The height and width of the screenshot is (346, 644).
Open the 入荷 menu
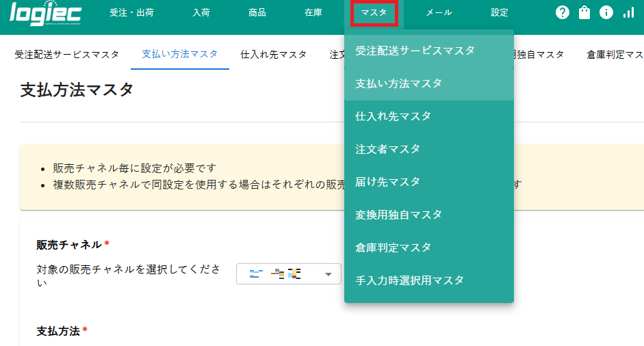[x=201, y=13]
